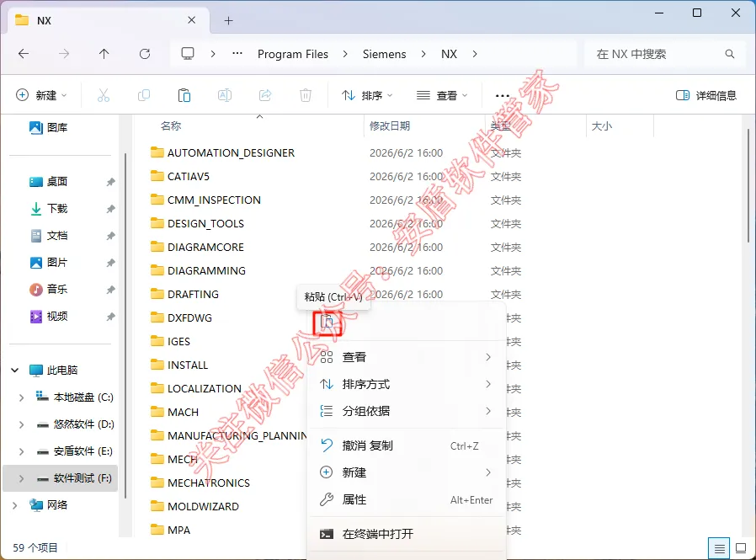
Task: Open Music (音乐) in sidebar
Action: [48, 290]
